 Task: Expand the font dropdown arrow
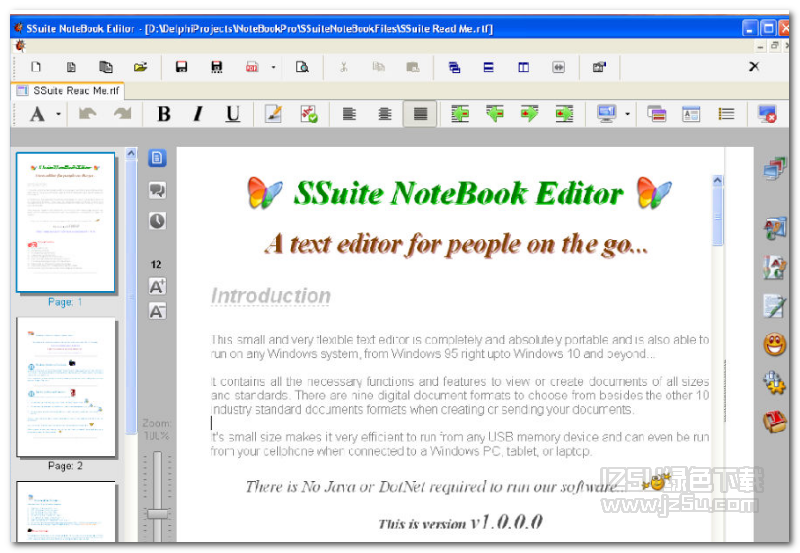(x=59, y=114)
